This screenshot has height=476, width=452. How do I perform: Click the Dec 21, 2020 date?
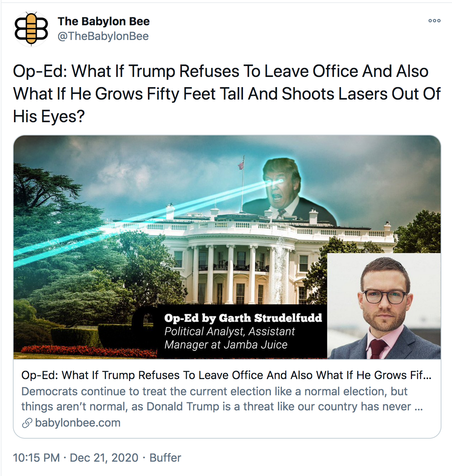click(104, 458)
